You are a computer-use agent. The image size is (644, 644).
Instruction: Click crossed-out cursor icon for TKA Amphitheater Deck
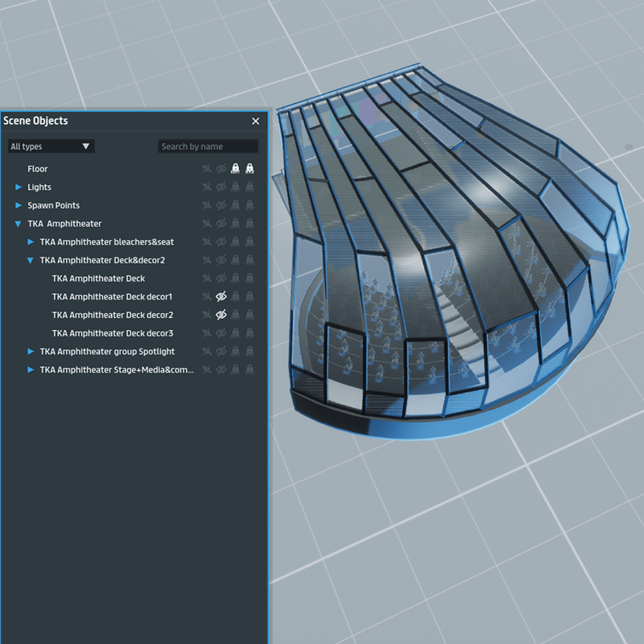207,279
